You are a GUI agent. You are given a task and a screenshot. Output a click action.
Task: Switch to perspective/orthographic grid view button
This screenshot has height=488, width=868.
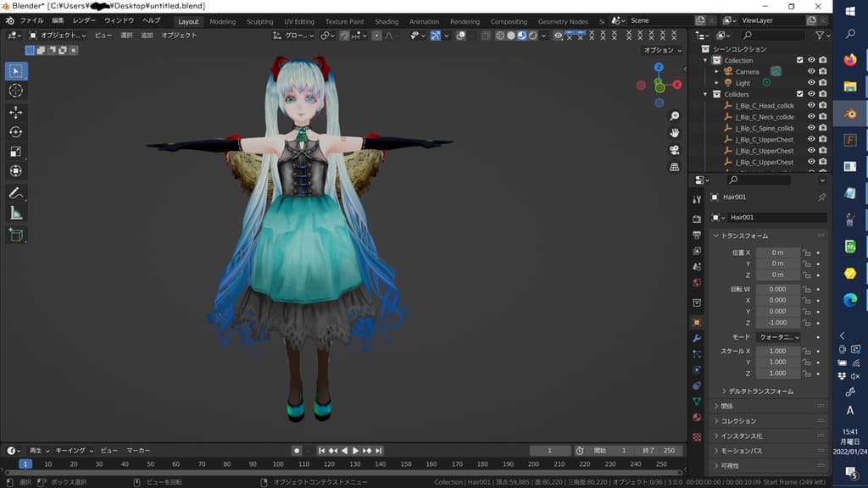click(x=674, y=167)
